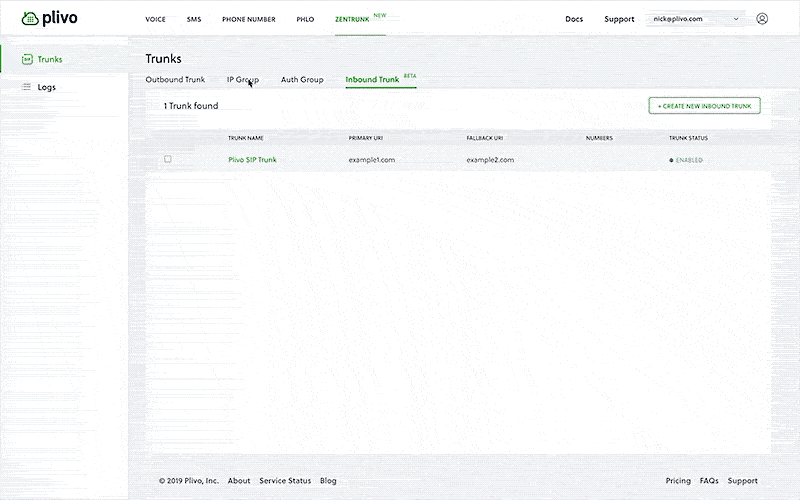Switch to the IP Group tab
This screenshot has width=800, height=500.
(x=242, y=79)
